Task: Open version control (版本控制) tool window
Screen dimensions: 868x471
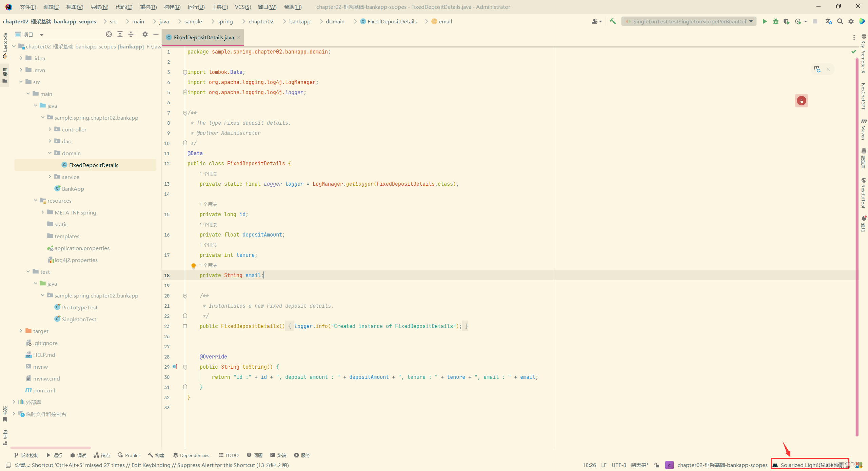Action: coord(26,455)
